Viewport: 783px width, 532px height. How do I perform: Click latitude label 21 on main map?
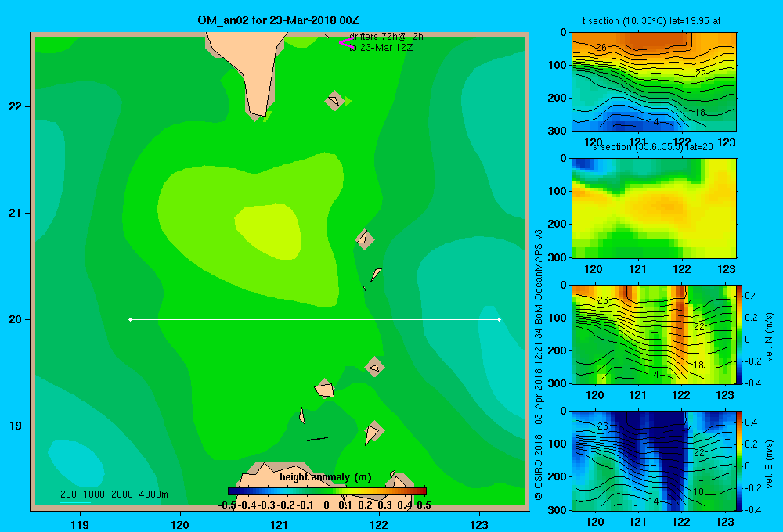tap(16, 213)
